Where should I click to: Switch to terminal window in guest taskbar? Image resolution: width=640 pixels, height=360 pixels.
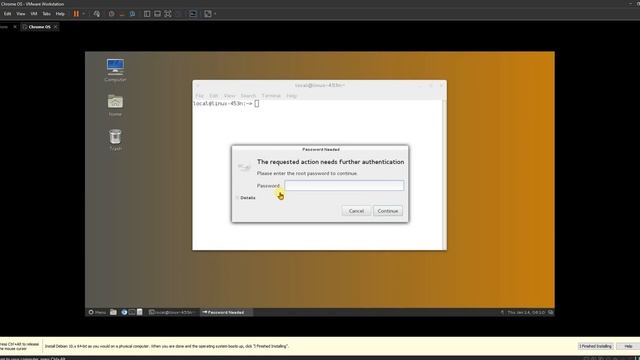[173, 312]
